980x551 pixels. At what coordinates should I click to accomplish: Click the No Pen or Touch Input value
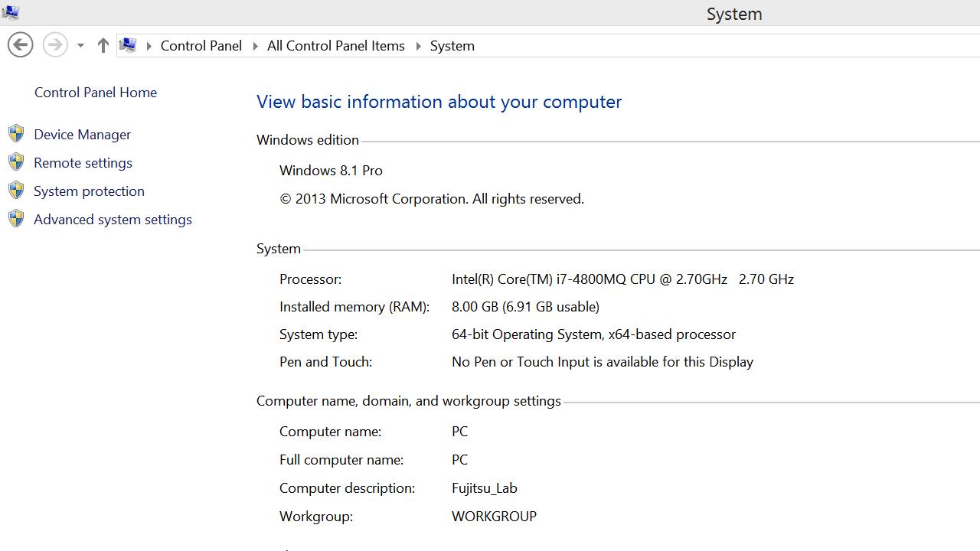[x=603, y=362]
